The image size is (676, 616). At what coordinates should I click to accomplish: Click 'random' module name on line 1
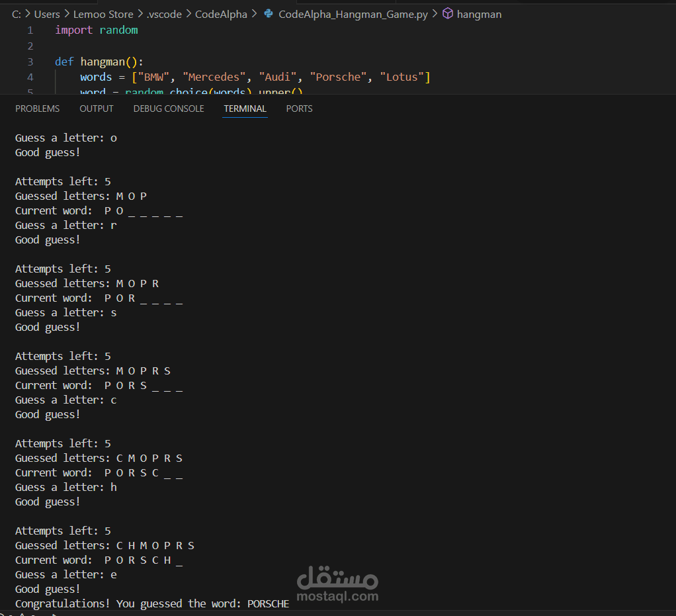tap(118, 30)
